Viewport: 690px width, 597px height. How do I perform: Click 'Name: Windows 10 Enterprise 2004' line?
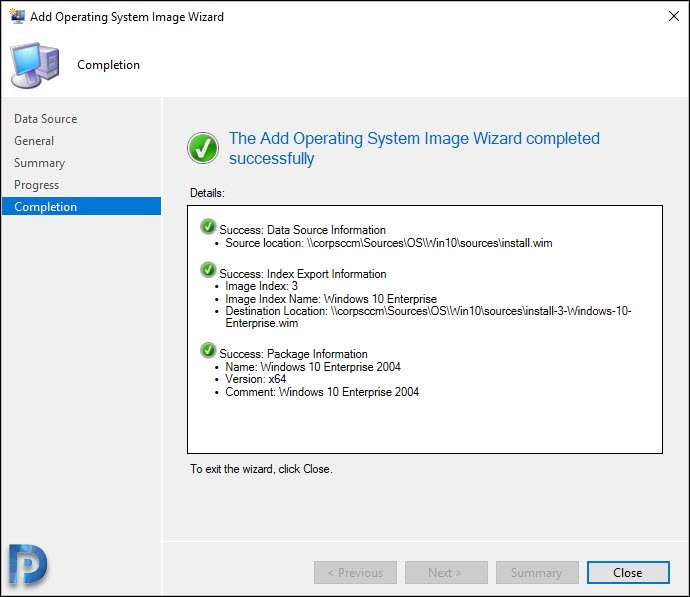[x=313, y=366]
